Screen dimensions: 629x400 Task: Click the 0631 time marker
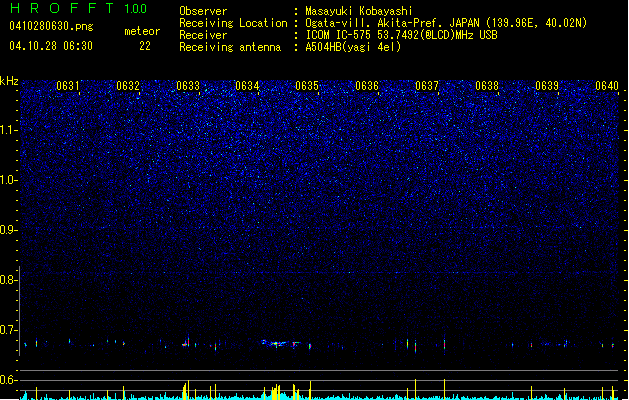(68, 86)
